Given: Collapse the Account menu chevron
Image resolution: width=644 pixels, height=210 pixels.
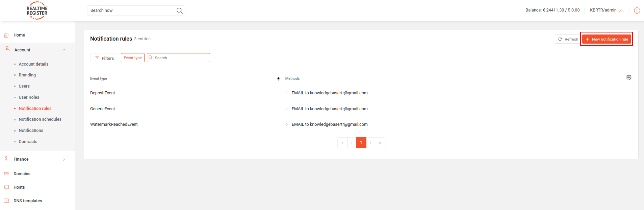Looking at the screenshot, I should [x=64, y=50].
